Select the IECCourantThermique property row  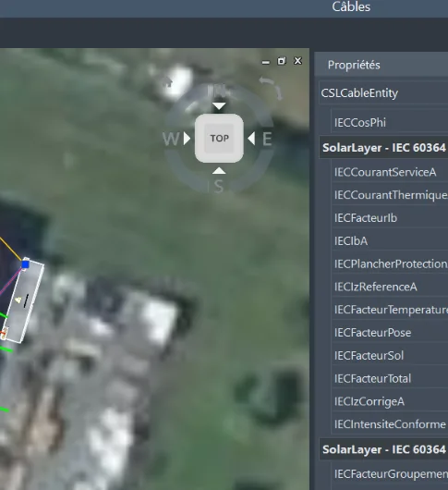390,195
